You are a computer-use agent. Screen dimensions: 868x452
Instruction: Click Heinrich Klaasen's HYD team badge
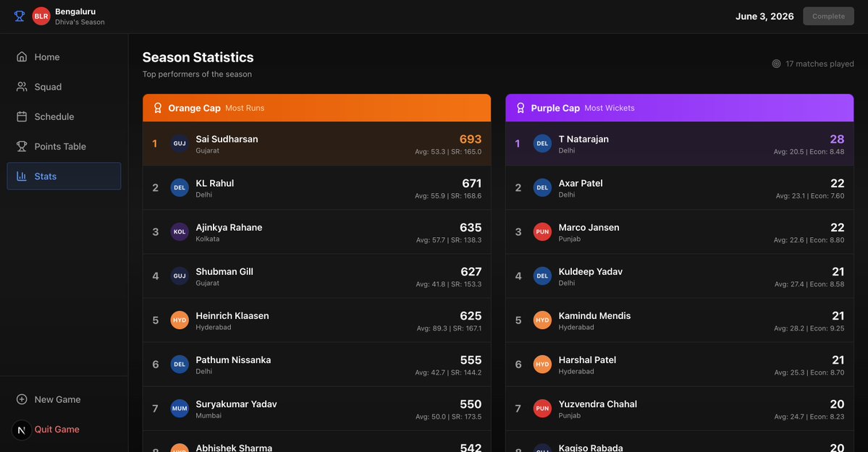[180, 320]
